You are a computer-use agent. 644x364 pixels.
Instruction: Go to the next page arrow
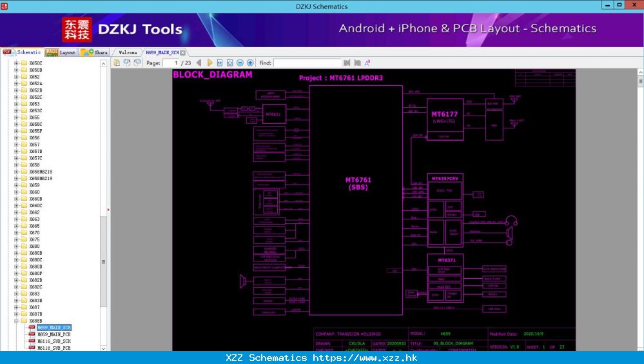(210, 63)
